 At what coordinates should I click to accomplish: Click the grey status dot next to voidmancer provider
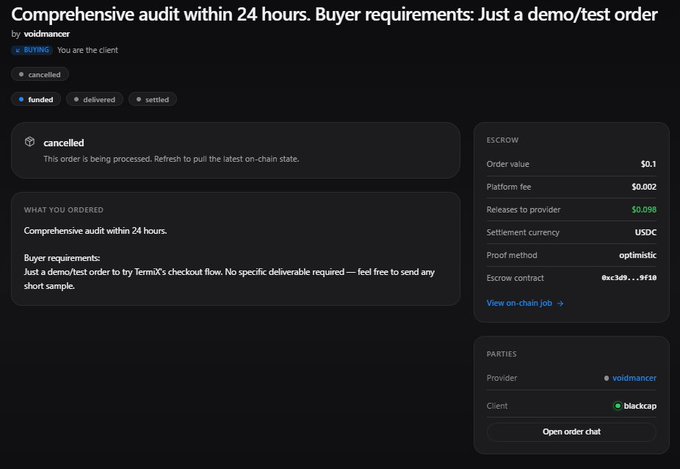[x=606, y=378]
